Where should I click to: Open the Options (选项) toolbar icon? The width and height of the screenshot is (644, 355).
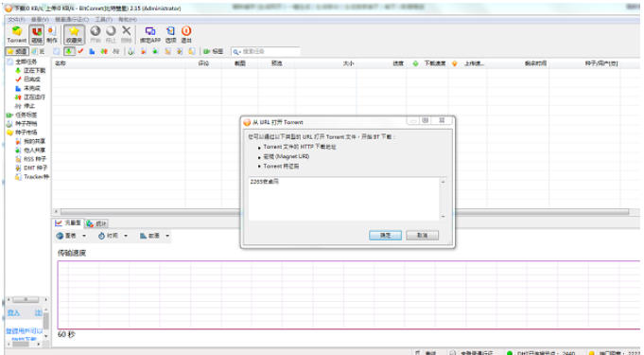[170, 35]
